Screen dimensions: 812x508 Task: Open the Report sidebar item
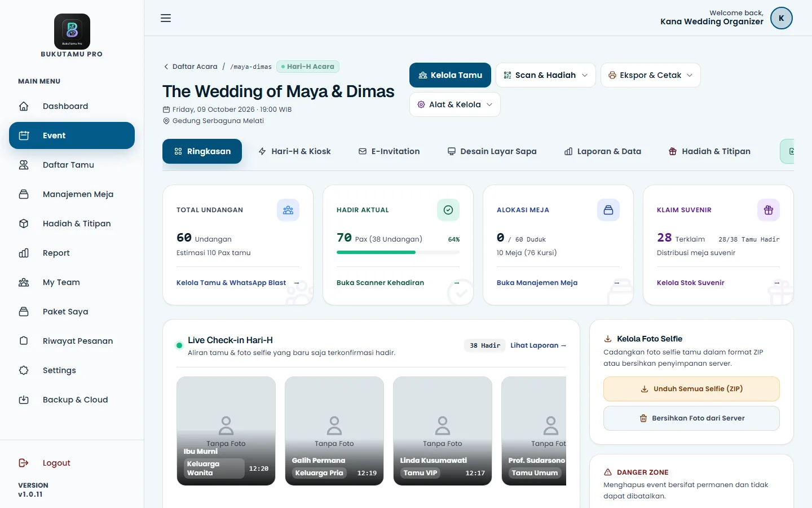(72, 253)
